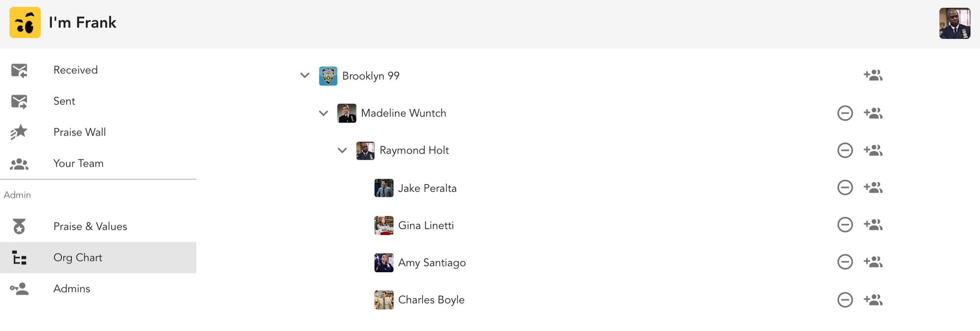Remove Gina Linetti from the org chart

(x=845, y=225)
